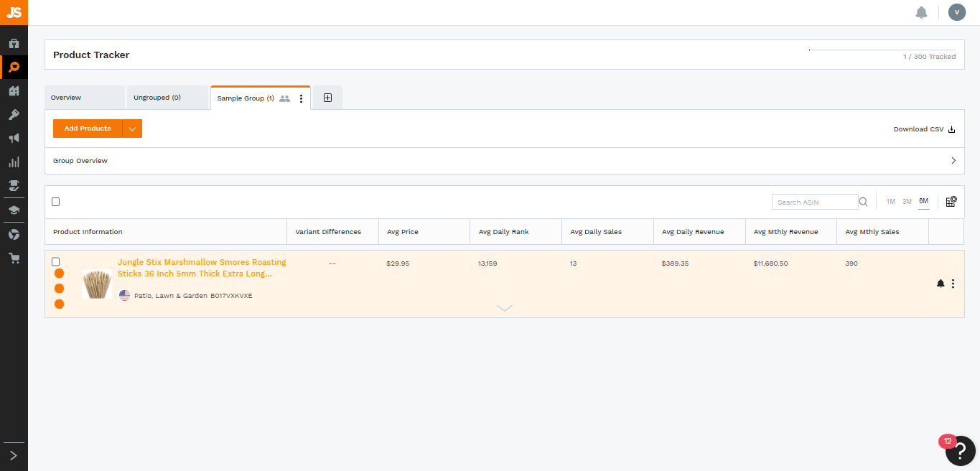Click the 390 monthly sales value
Screen dimensions: 980x471
[851, 264]
